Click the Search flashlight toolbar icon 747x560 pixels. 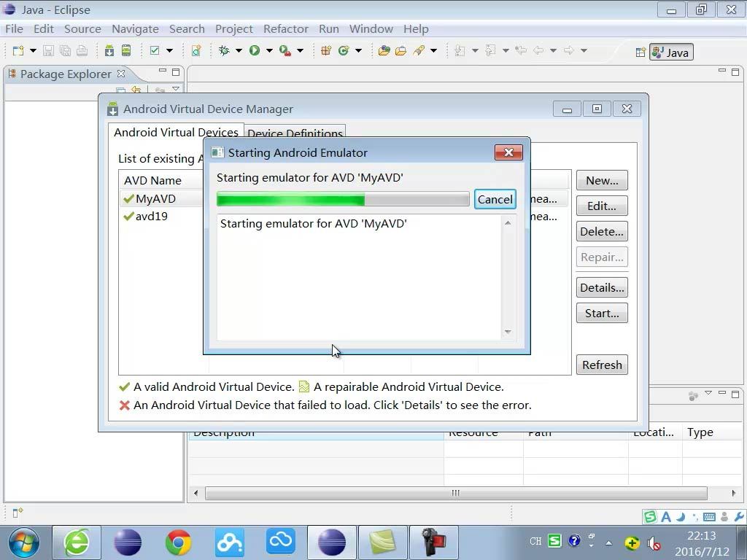coord(419,50)
